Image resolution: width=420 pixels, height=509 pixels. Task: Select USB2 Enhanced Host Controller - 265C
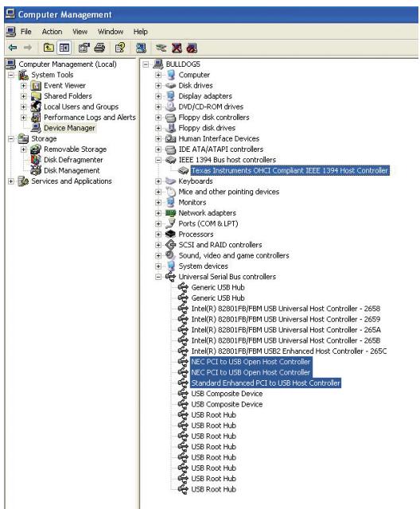pyautogui.click(x=289, y=351)
